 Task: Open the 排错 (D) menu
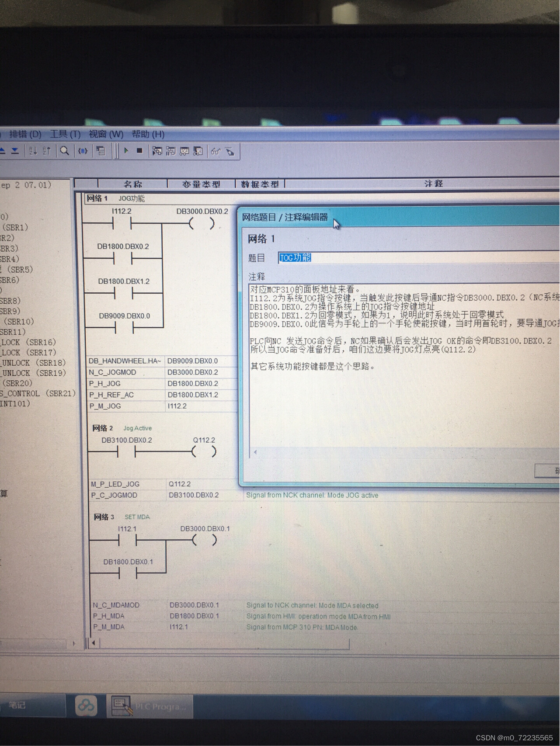pyautogui.click(x=25, y=134)
